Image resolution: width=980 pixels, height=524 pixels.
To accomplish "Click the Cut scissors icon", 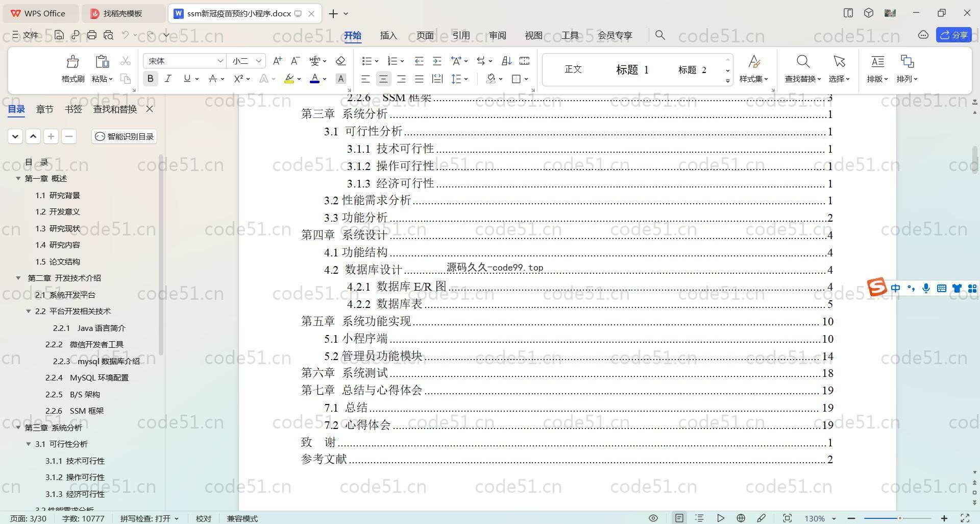I will click(x=125, y=61).
